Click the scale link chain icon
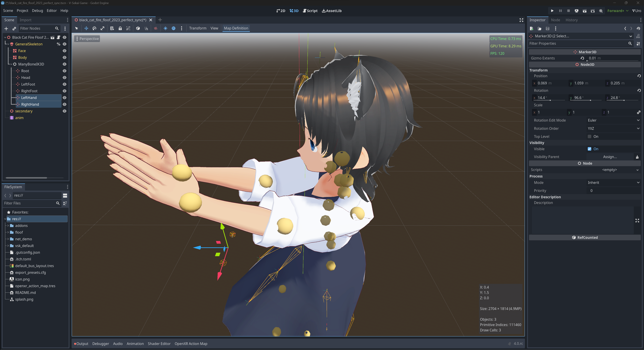This screenshot has height=350, width=644. 638,112
